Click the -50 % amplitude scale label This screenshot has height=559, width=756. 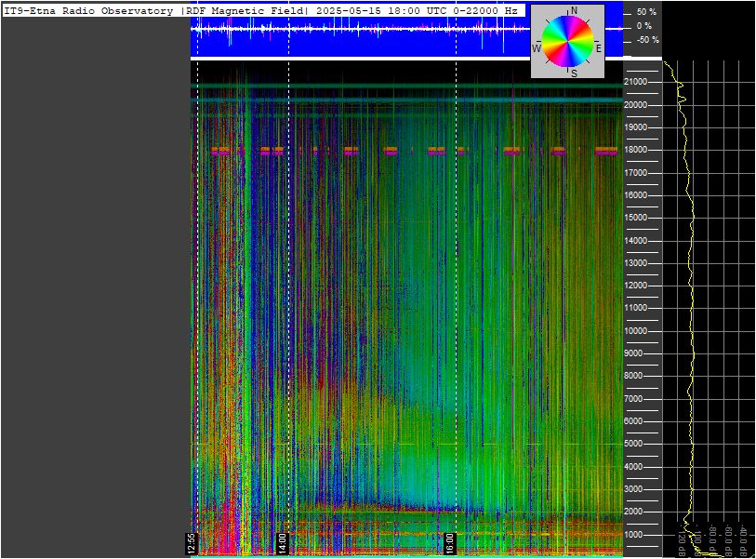click(648, 40)
